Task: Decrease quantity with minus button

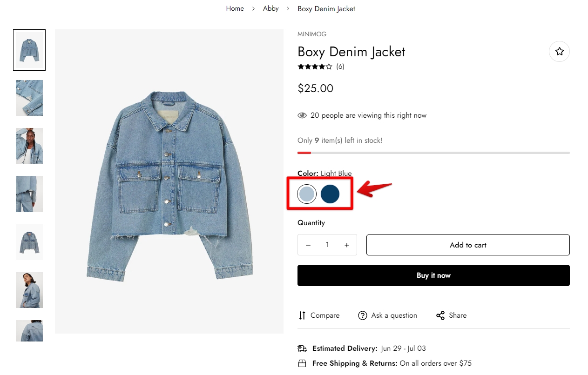Action: [x=308, y=245]
